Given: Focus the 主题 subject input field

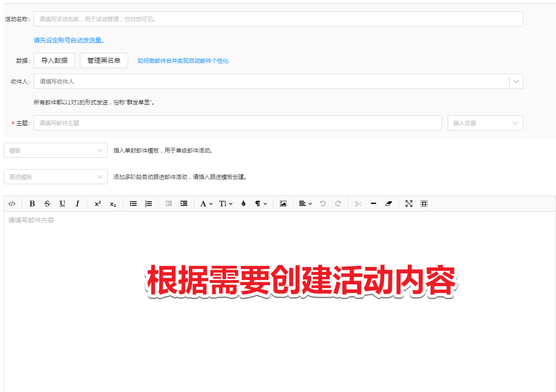Looking at the screenshot, I should coord(237,123).
